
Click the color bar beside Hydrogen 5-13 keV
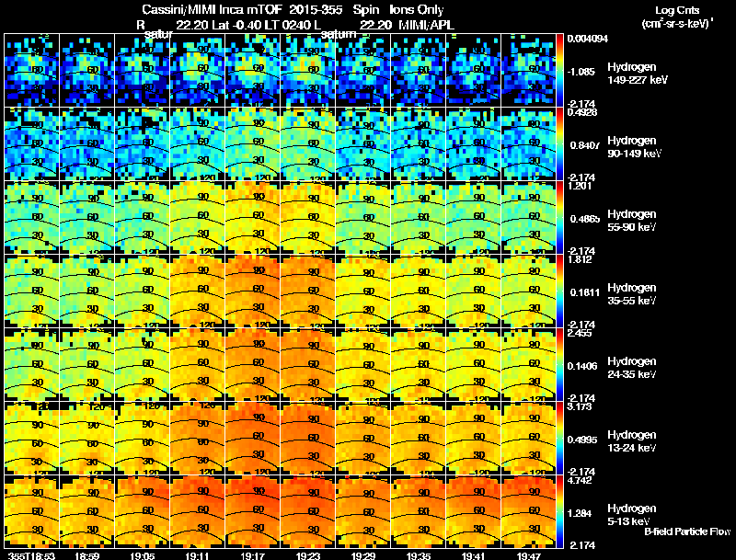[x=559, y=512]
